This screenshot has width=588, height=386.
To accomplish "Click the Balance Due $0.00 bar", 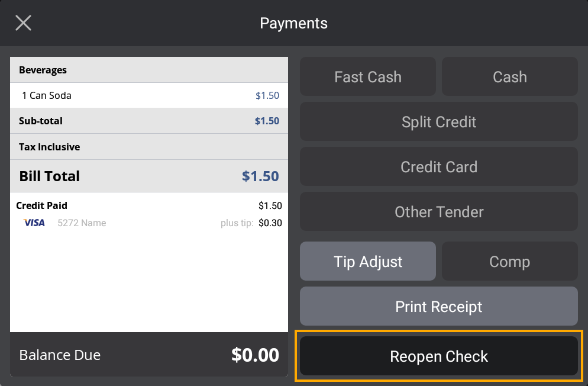I will point(148,355).
